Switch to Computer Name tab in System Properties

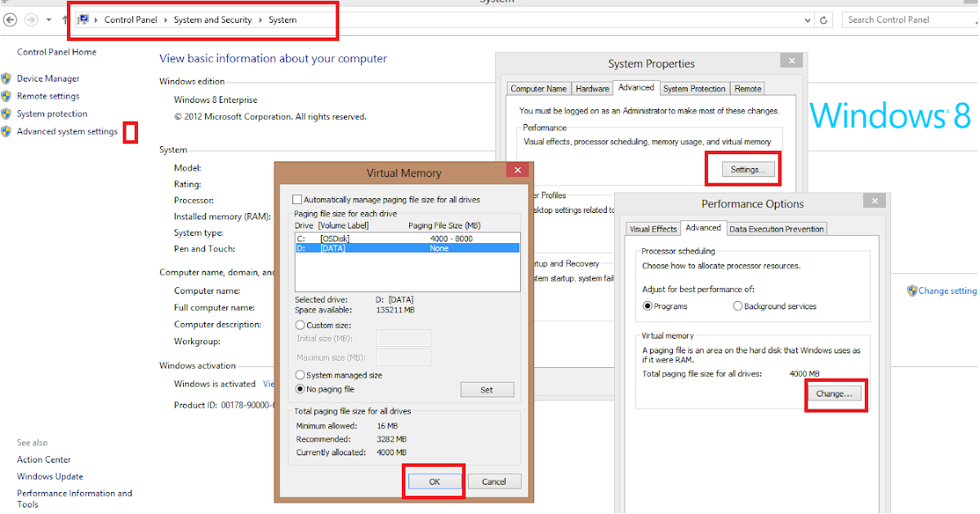pos(538,89)
